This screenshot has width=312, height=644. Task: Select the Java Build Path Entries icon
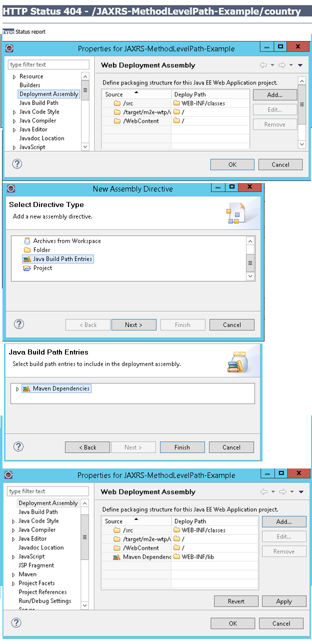click(x=27, y=259)
